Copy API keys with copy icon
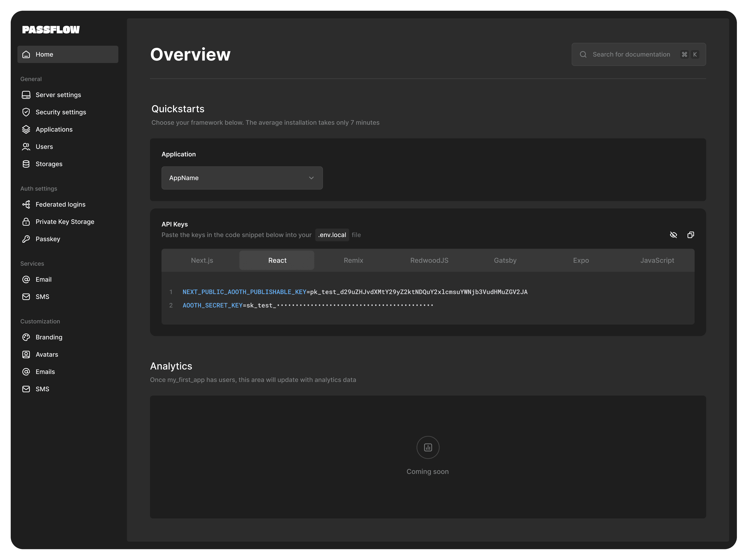Image resolution: width=748 pixels, height=560 pixels. pyautogui.click(x=691, y=235)
